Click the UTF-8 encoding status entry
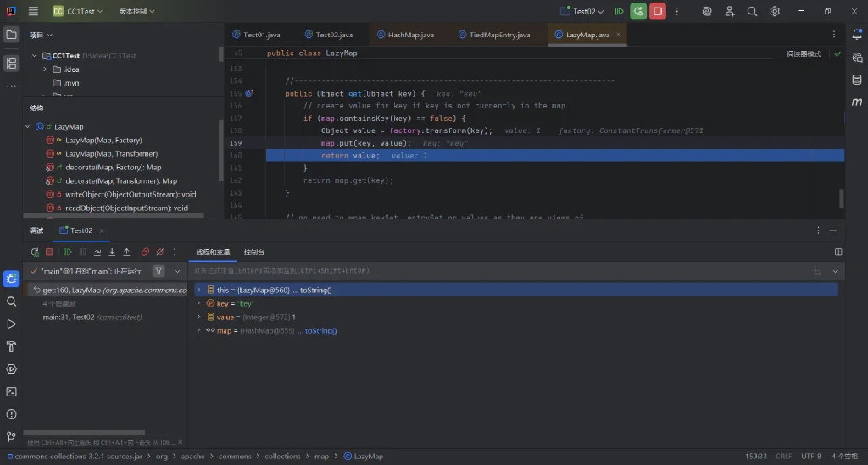The width and height of the screenshot is (868, 465). tap(811, 457)
